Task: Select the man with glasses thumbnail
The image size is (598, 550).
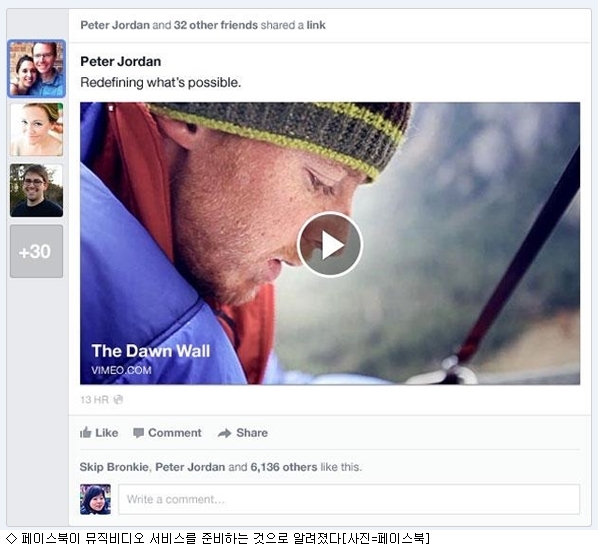Action: click(x=36, y=191)
